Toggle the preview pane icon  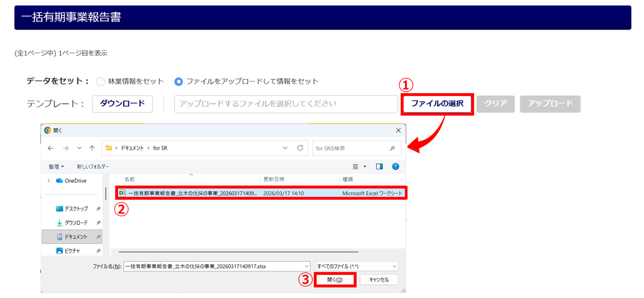[379, 166]
